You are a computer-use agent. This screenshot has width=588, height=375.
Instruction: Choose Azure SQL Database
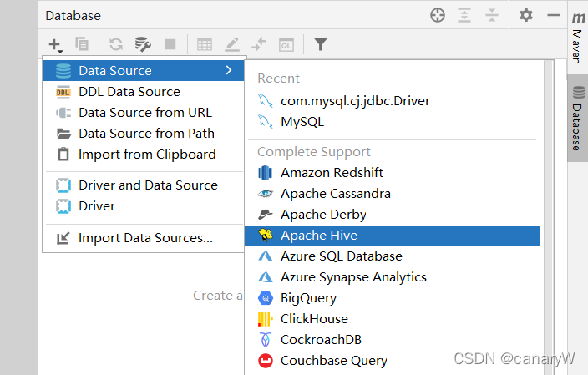[x=392, y=256]
